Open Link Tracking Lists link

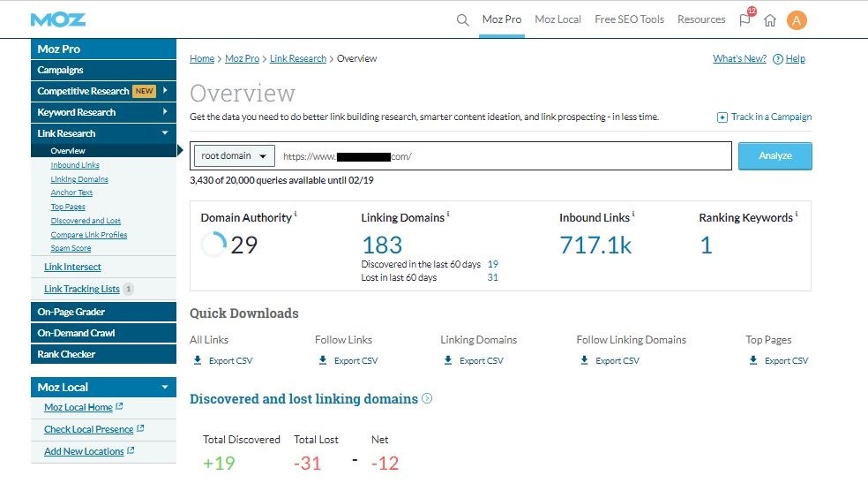coord(81,289)
